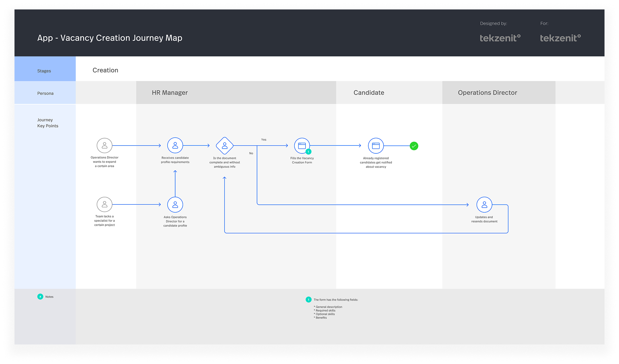This screenshot has width=619, height=364.
Task: Click the 'For' tekzenit logo
Action: point(560,38)
